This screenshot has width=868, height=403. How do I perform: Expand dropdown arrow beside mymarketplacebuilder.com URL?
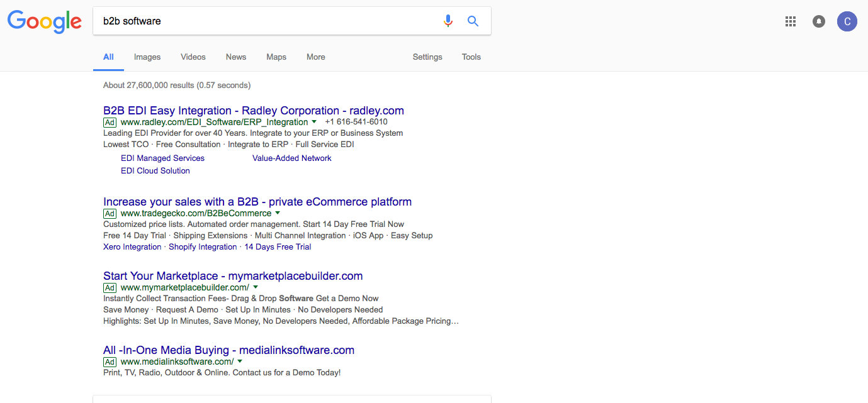(256, 287)
